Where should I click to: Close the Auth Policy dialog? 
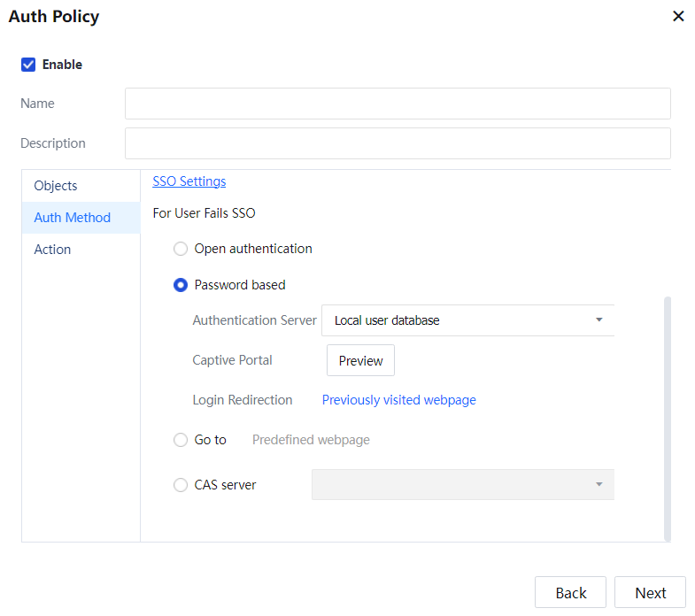click(x=678, y=16)
